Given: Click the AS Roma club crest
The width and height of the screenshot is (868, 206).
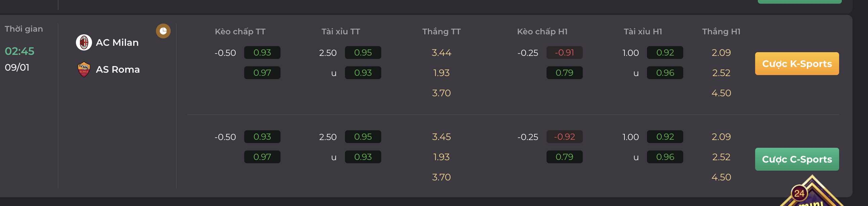Looking at the screenshot, I should point(84,70).
